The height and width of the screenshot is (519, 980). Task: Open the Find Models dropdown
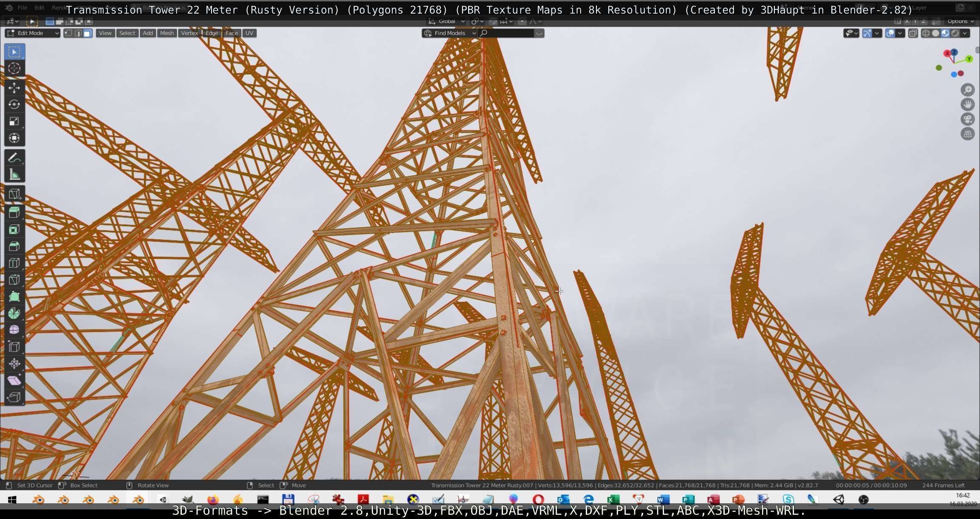[x=449, y=33]
